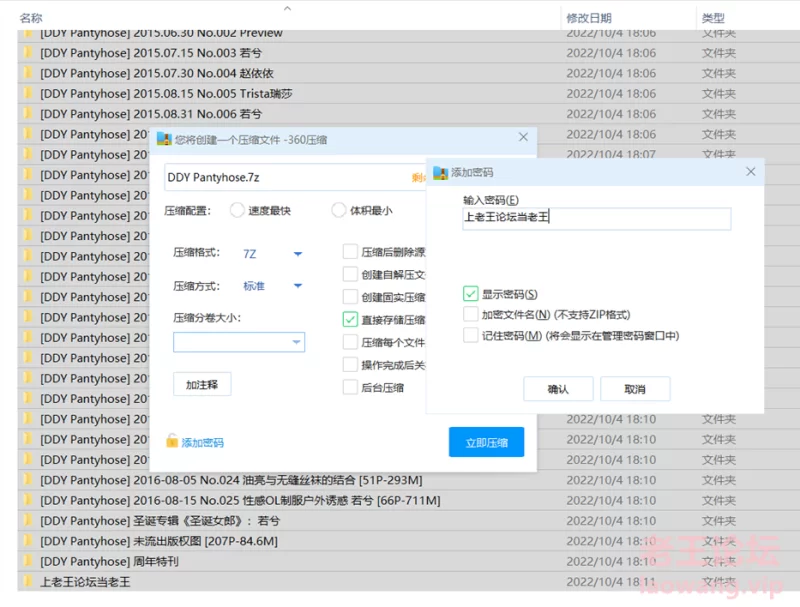Select the 体积最小 radio option
The image size is (800, 607).
[339, 210]
